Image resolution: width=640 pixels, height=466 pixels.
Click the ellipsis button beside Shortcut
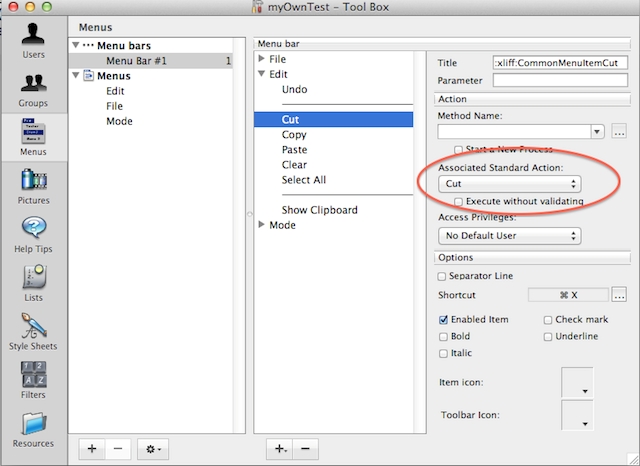pos(619,295)
